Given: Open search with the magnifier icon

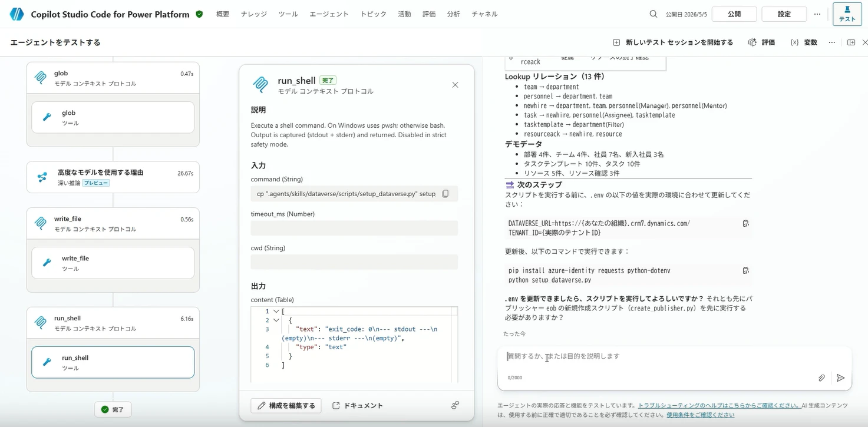Looking at the screenshot, I should click(x=654, y=14).
